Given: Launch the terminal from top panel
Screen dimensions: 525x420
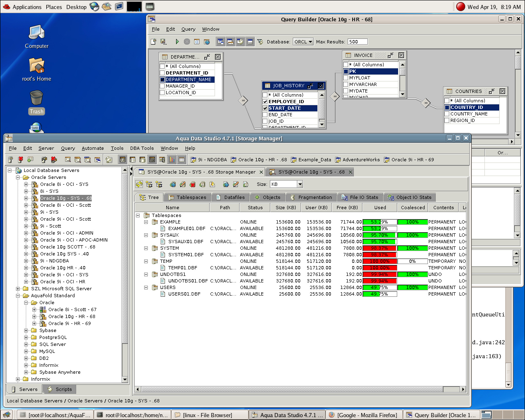Looking at the screenshot, I should 119,7.
